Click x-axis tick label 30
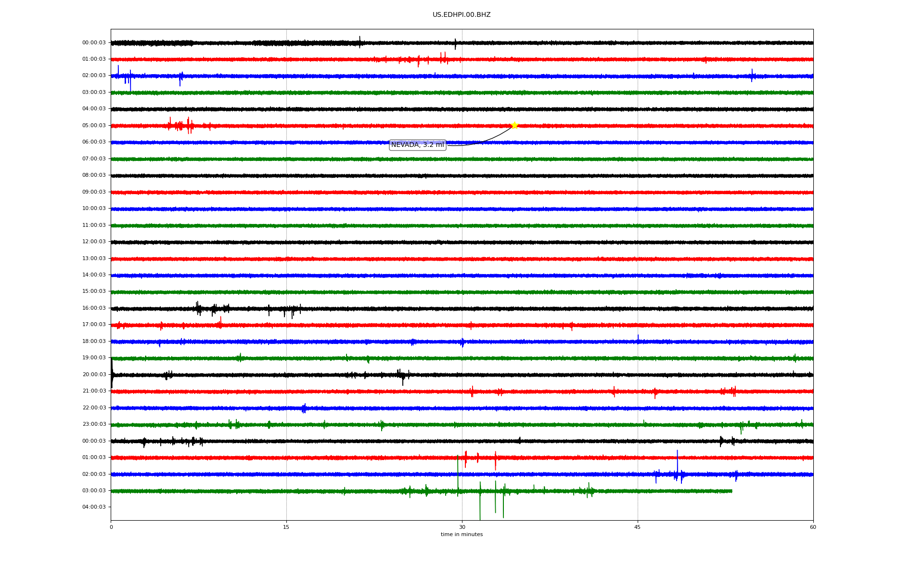The image size is (924, 578). 462,527
